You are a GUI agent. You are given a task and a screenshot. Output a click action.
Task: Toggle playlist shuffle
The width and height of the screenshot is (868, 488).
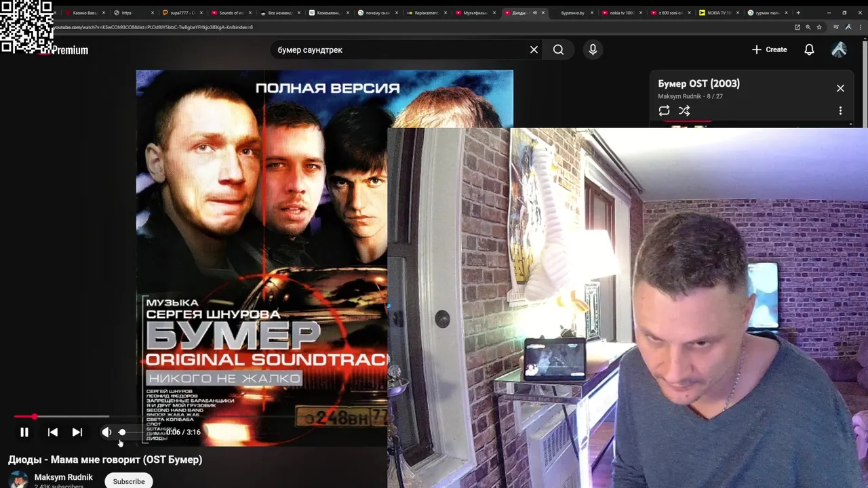coord(684,110)
